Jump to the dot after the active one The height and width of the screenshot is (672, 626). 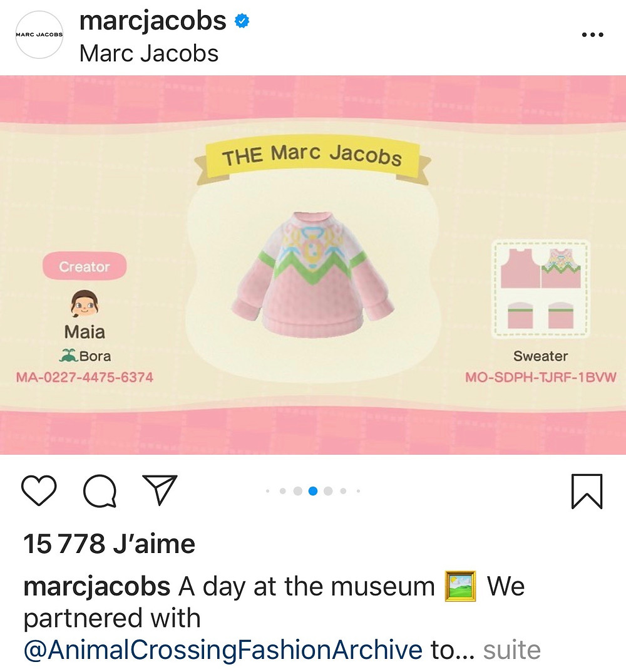tap(328, 491)
